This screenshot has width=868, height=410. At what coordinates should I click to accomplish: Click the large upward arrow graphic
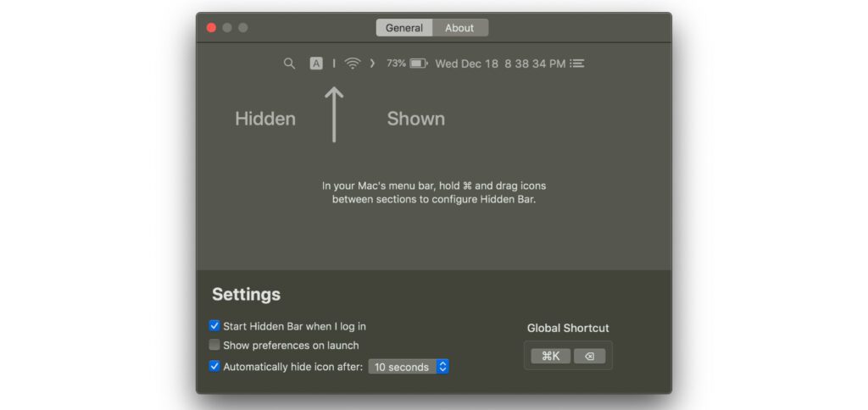click(x=334, y=114)
